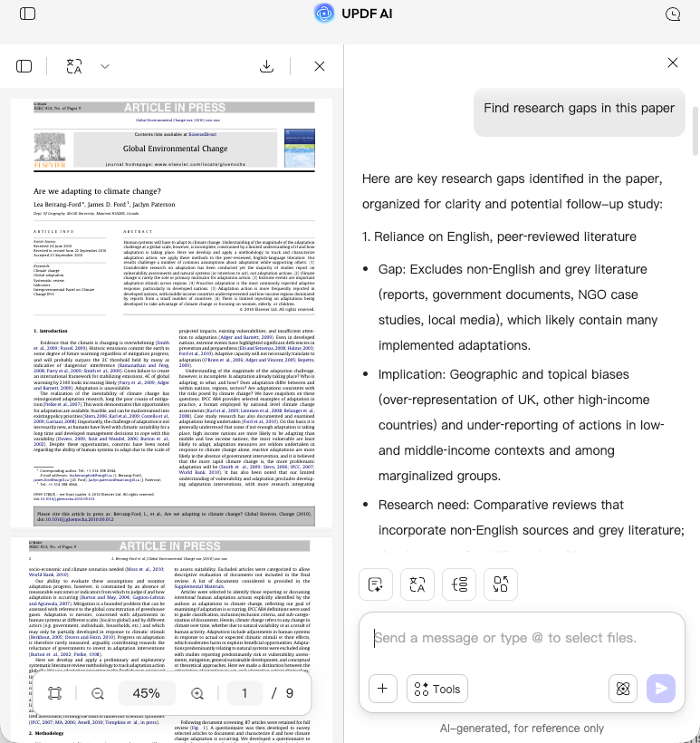This screenshot has width=700, height=743.
Task: Zoom out the PDF view
Action: tap(98, 693)
